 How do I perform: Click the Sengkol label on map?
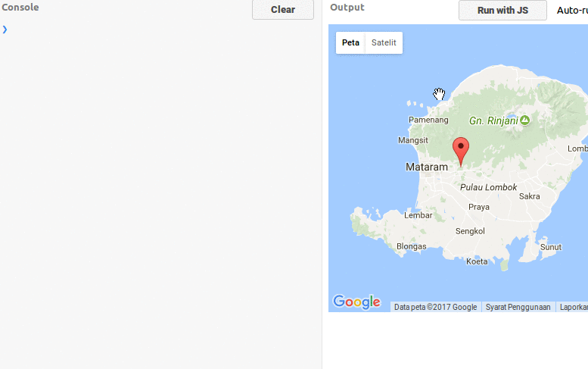[x=469, y=231]
